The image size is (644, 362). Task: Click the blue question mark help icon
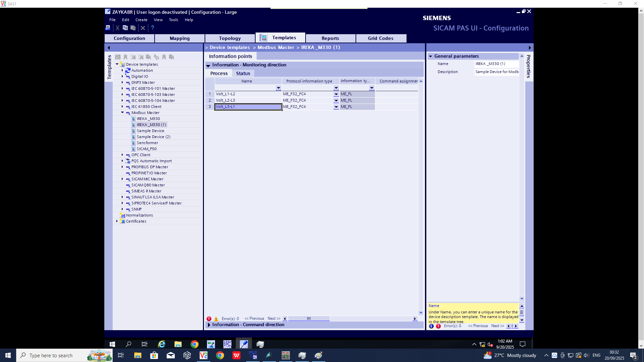(x=153, y=28)
